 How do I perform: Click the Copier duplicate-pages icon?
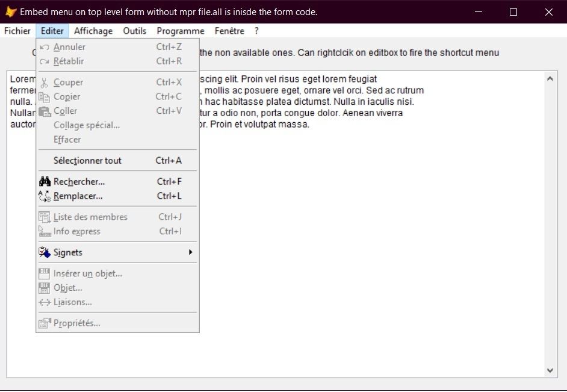(43, 96)
